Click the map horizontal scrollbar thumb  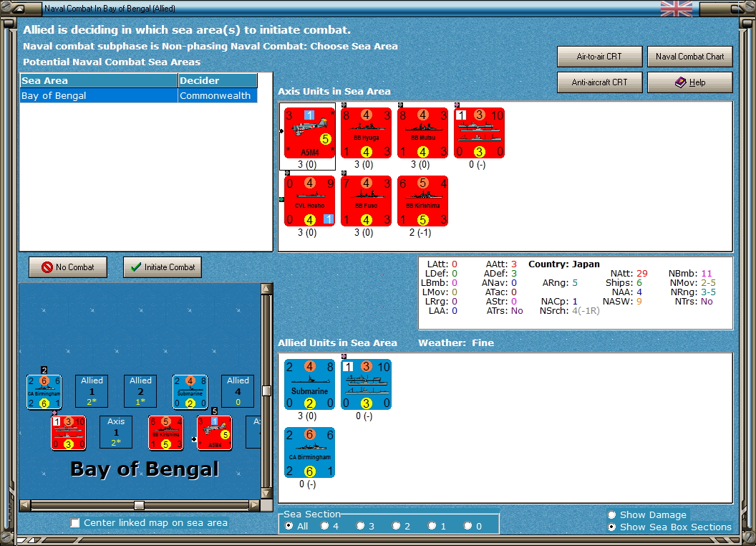(139, 505)
